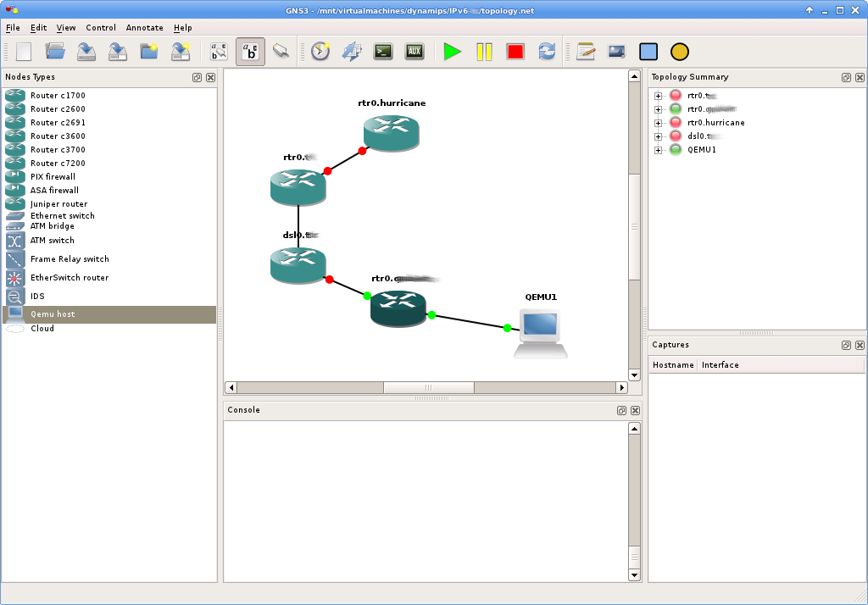
Task: Click the New blank topology toolbar icon
Action: click(x=24, y=52)
